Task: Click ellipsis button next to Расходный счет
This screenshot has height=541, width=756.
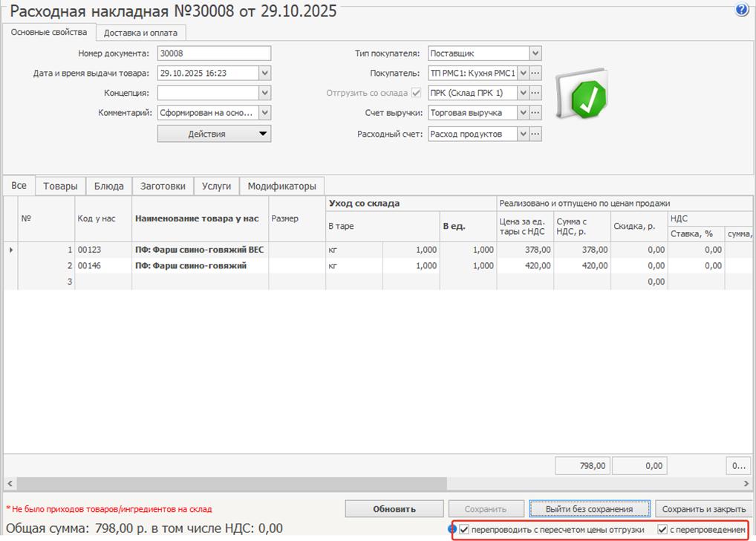Action: (535, 134)
